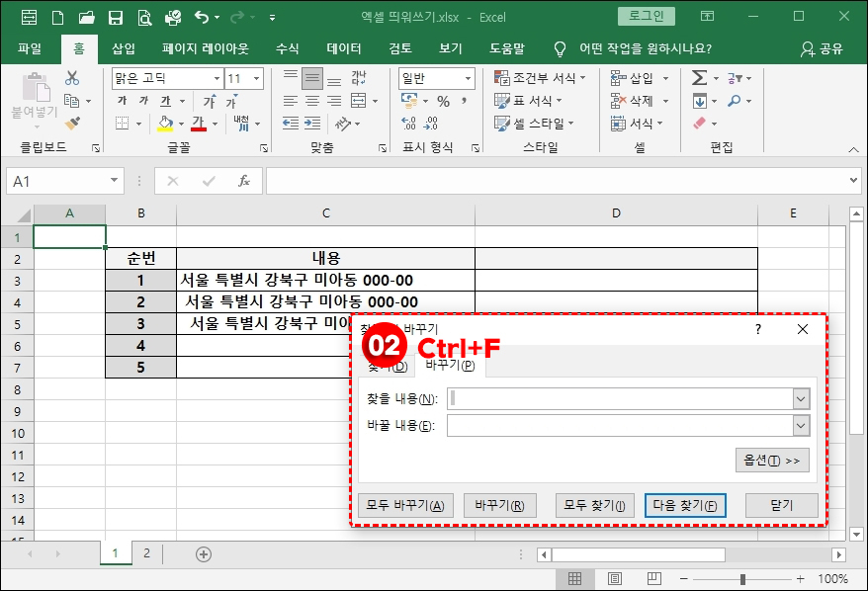The image size is (868, 591).
Task: Align text to the left
Action: (x=291, y=101)
